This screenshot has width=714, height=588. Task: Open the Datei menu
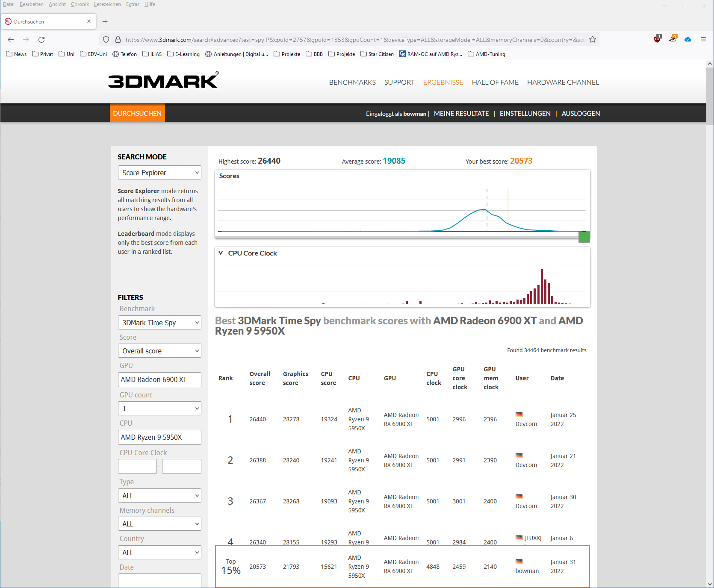9,4
